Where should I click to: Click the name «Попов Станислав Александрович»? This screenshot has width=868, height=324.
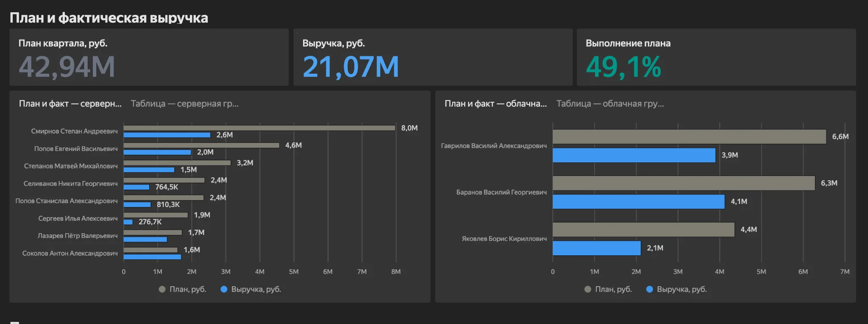[x=67, y=201]
